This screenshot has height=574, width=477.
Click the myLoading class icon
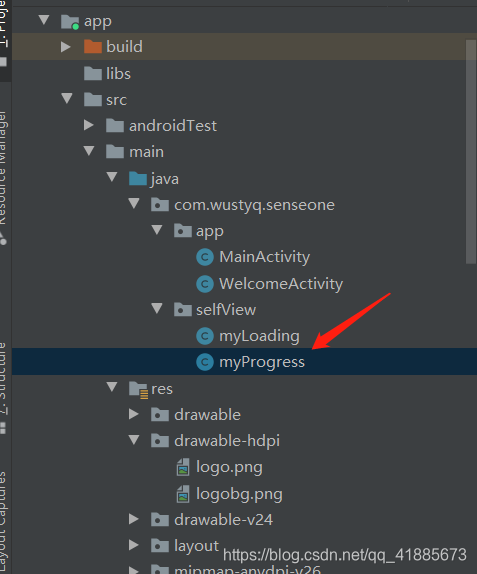pyautogui.click(x=205, y=336)
